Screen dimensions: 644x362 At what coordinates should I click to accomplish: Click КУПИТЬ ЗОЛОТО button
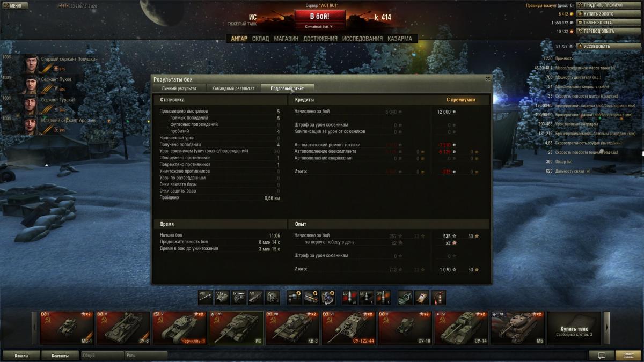click(x=608, y=14)
